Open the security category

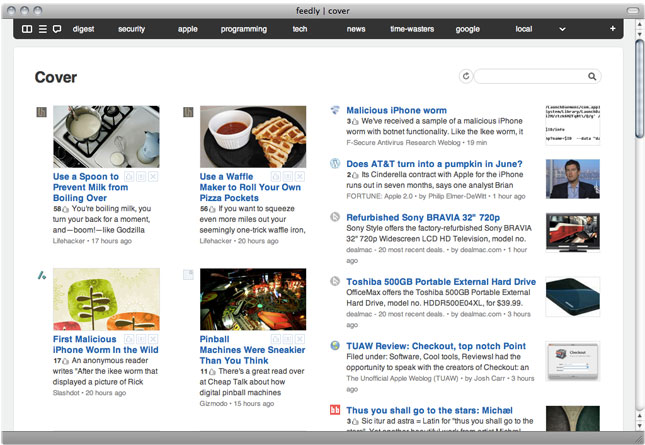pyautogui.click(x=132, y=29)
